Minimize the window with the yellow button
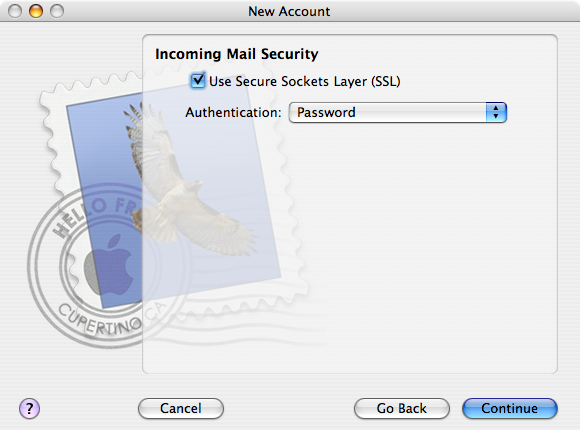 click(x=36, y=11)
